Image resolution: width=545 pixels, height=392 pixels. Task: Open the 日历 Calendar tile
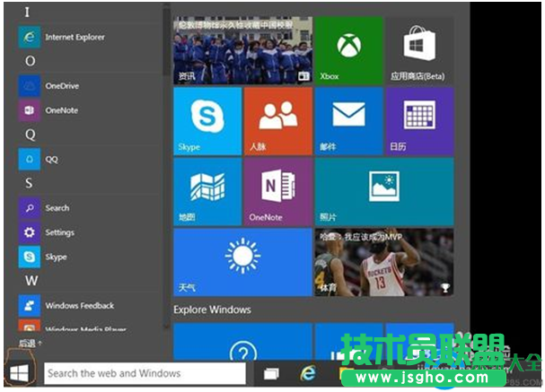coord(419,121)
